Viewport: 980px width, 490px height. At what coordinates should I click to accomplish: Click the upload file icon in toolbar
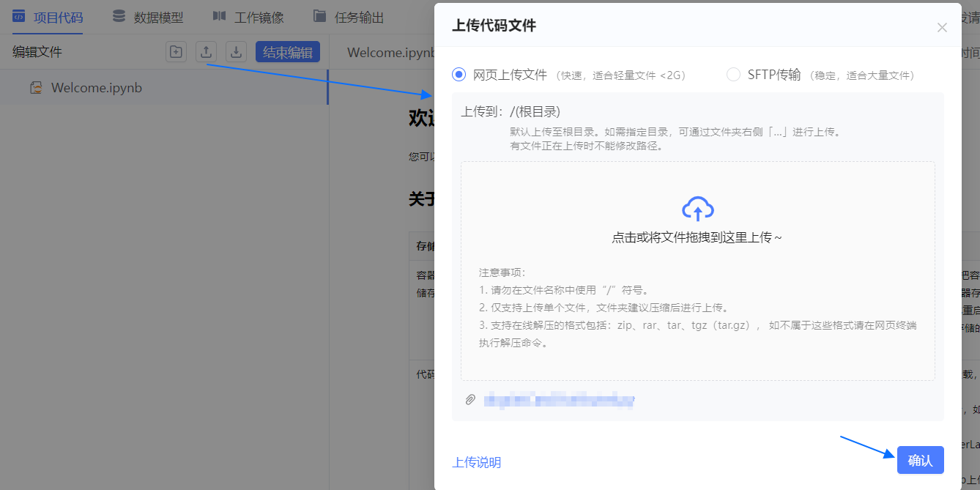pyautogui.click(x=207, y=52)
